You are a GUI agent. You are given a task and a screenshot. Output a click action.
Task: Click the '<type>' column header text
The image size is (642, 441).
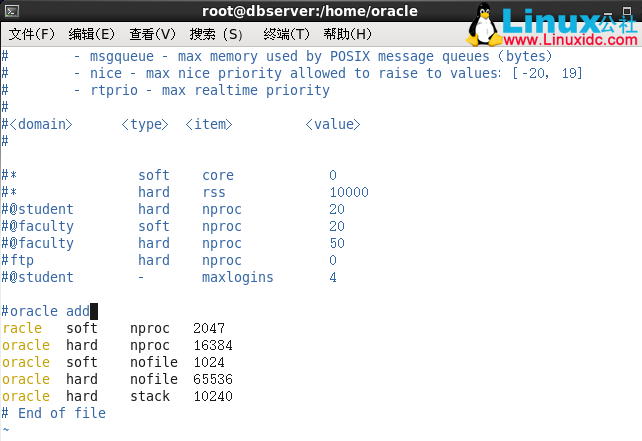click(x=145, y=124)
